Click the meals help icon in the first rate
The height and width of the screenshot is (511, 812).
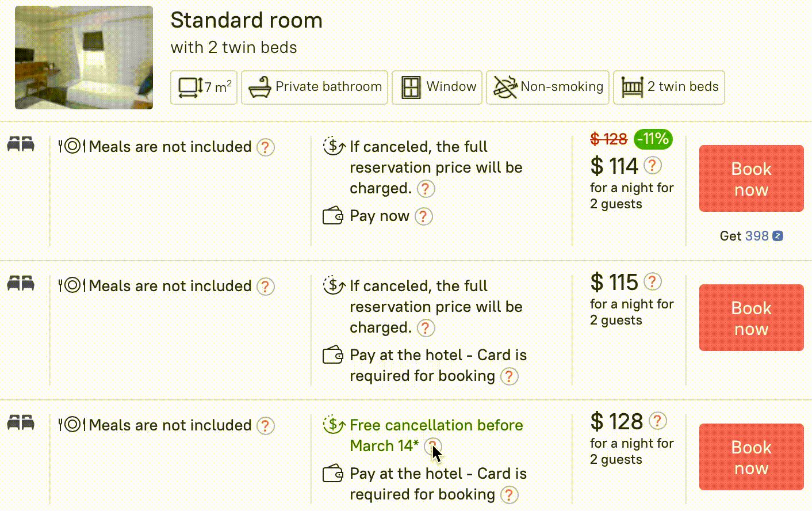coord(265,147)
